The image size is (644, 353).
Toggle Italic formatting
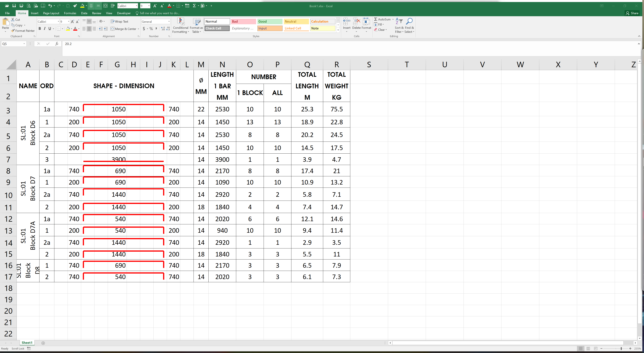point(44,29)
